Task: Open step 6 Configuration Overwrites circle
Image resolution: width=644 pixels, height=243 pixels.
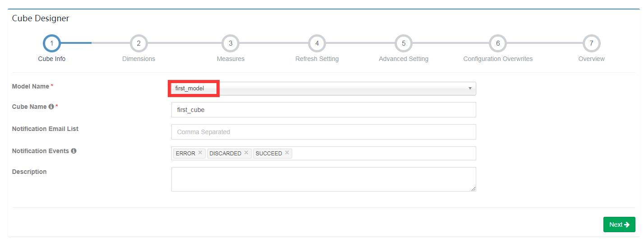Action: click(x=498, y=43)
